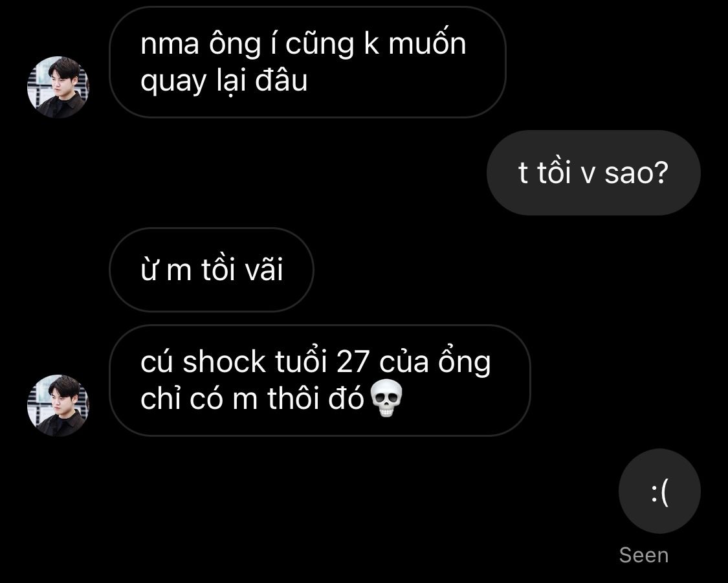The height and width of the screenshot is (583, 728).
Task: Tap the 'ừ m tồi vãi' message bubble
Action: click(x=211, y=270)
